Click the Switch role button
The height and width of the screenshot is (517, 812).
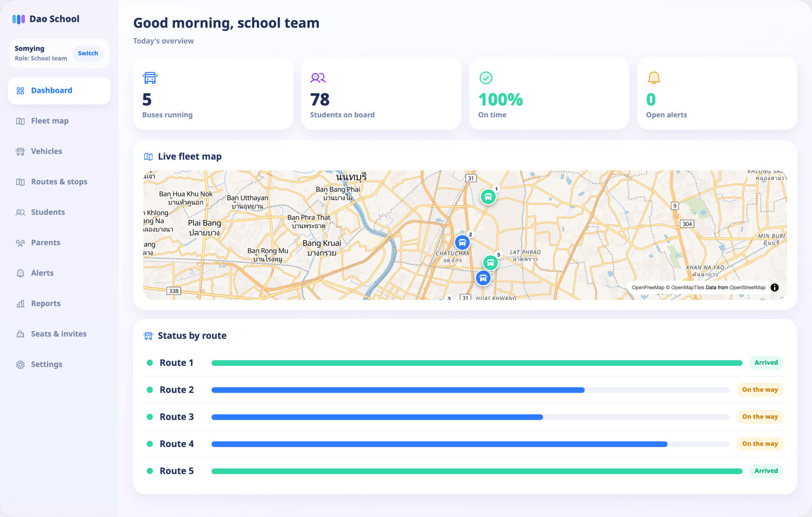88,53
